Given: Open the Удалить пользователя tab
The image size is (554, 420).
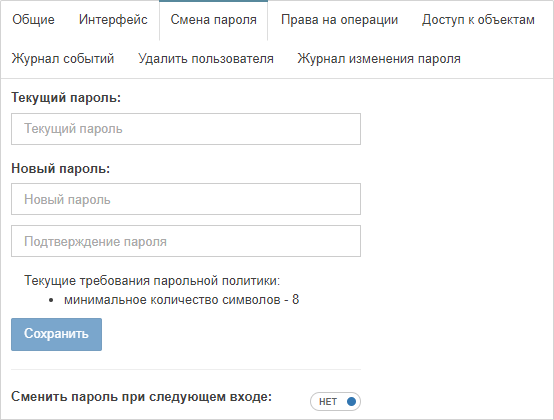Looking at the screenshot, I should (x=206, y=59).
